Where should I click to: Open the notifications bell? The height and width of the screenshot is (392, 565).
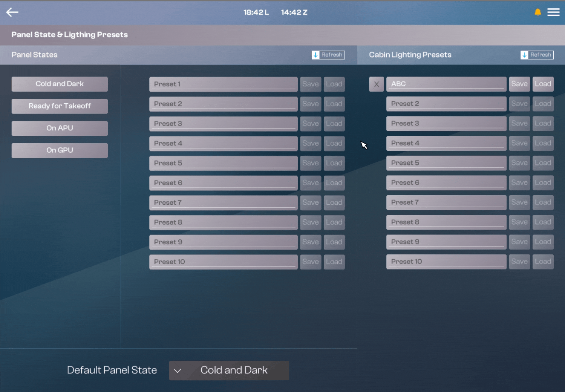tap(538, 12)
